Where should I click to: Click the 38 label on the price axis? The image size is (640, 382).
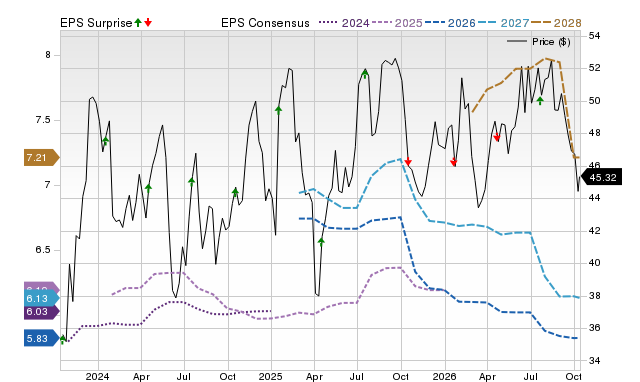(x=594, y=295)
